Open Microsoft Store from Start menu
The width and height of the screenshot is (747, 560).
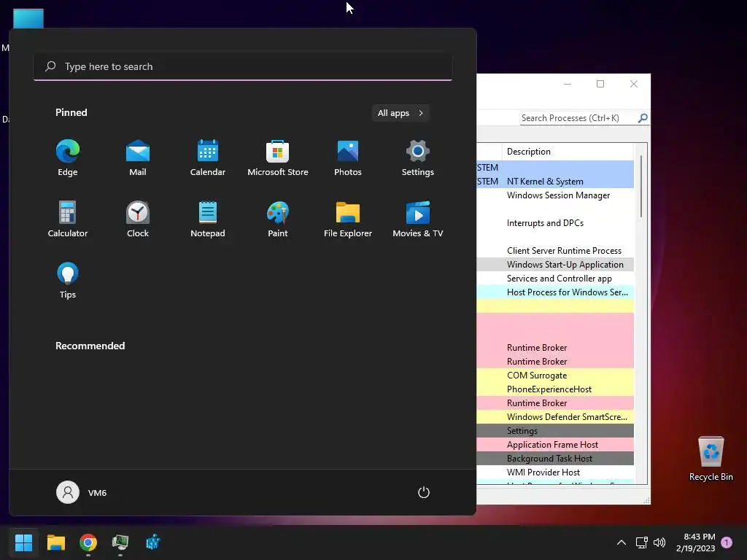click(278, 158)
